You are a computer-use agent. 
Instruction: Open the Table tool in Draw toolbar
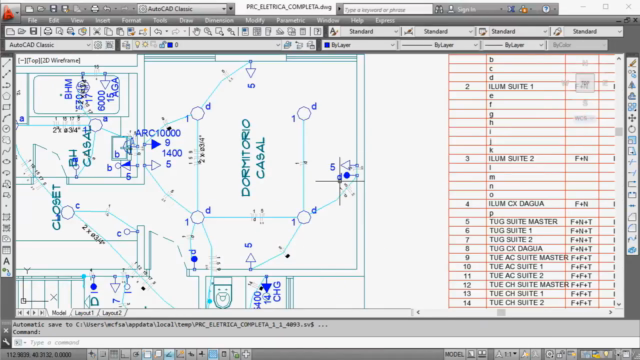7,250
